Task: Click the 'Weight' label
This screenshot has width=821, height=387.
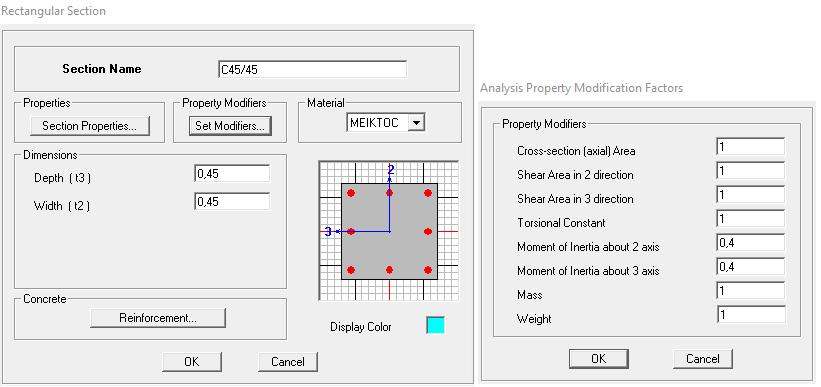Action: (x=534, y=318)
